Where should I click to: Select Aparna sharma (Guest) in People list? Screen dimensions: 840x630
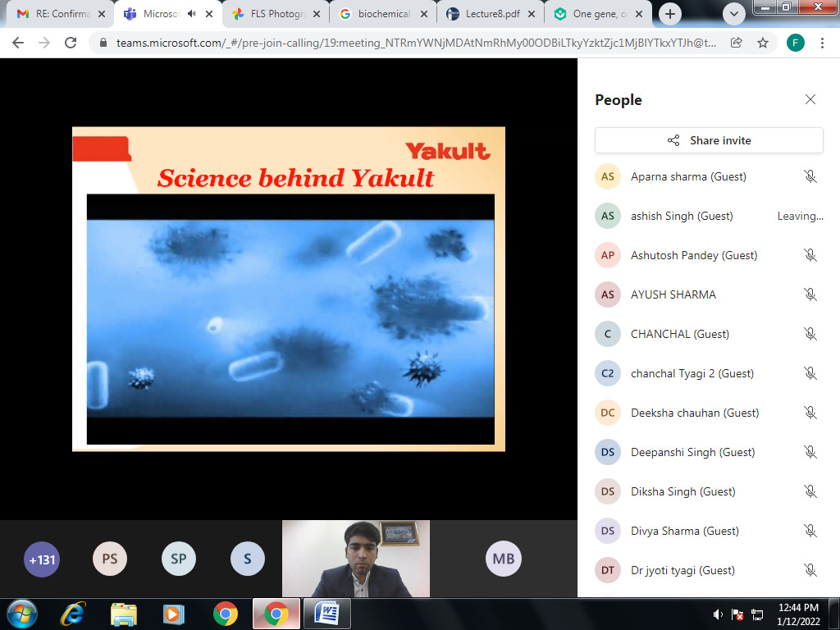point(688,176)
